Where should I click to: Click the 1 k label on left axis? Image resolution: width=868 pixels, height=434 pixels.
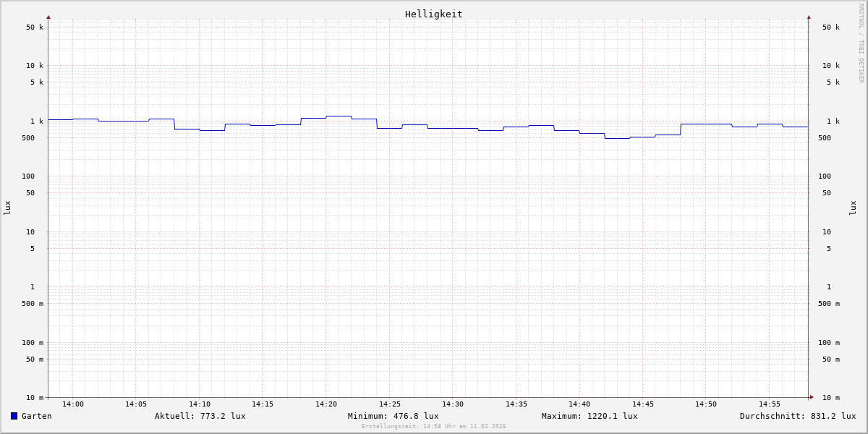click(x=37, y=122)
